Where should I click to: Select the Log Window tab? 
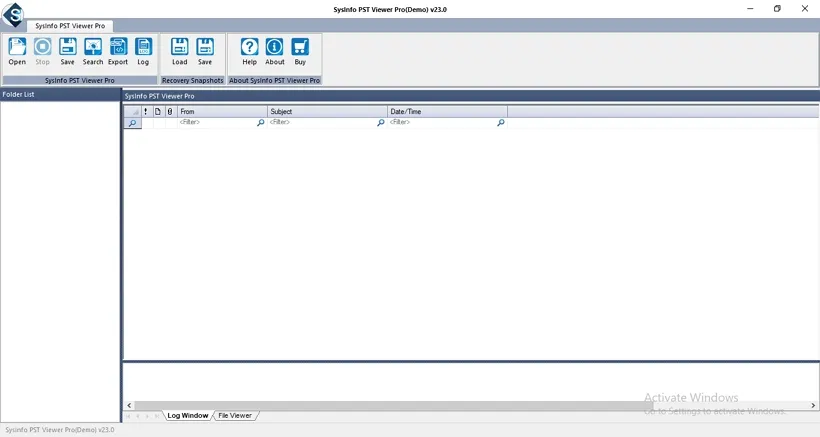click(187, 416)
